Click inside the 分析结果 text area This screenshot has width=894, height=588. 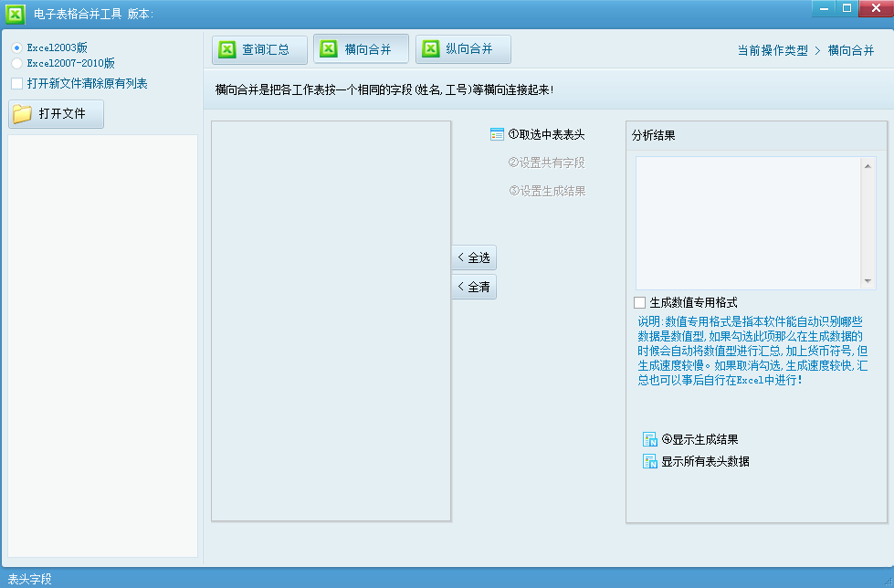pyautogui.click(x=749, y=223)
